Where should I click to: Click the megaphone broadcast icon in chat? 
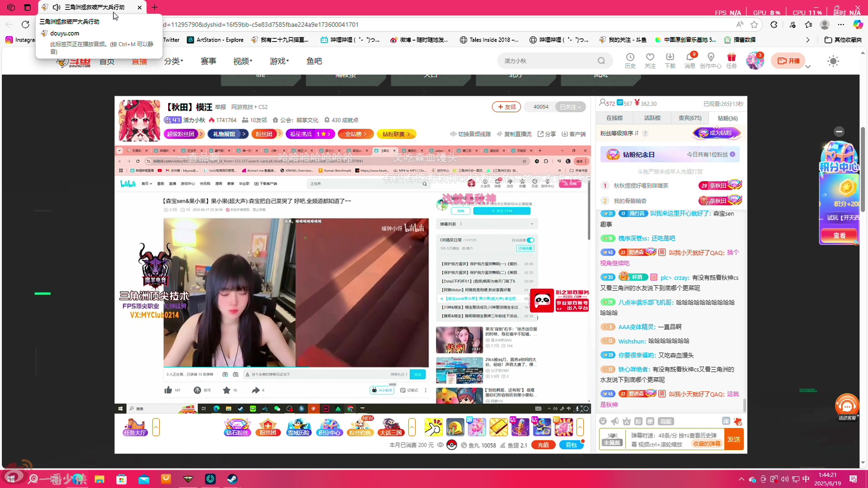click(615, 421)
